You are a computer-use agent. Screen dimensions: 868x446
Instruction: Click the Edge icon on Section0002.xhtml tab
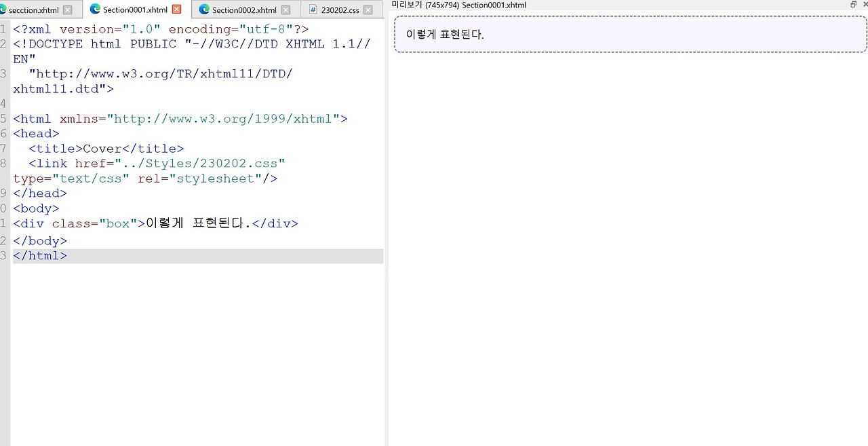point(204,10)
